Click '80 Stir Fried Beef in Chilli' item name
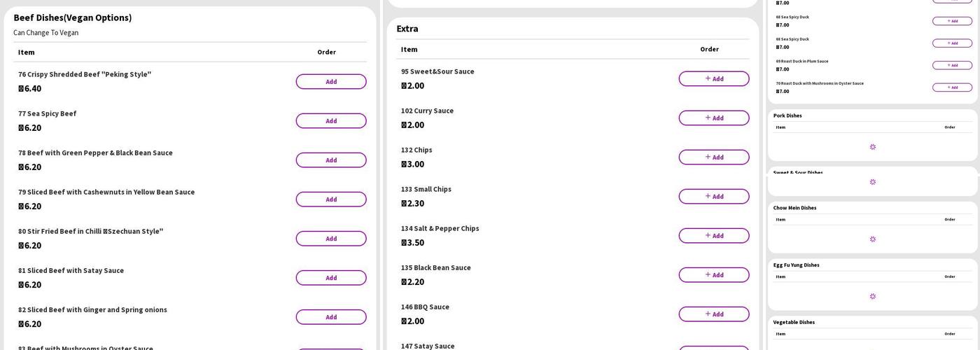The width and height of the screenshot is (980, 350). click(x=91, y=231)
